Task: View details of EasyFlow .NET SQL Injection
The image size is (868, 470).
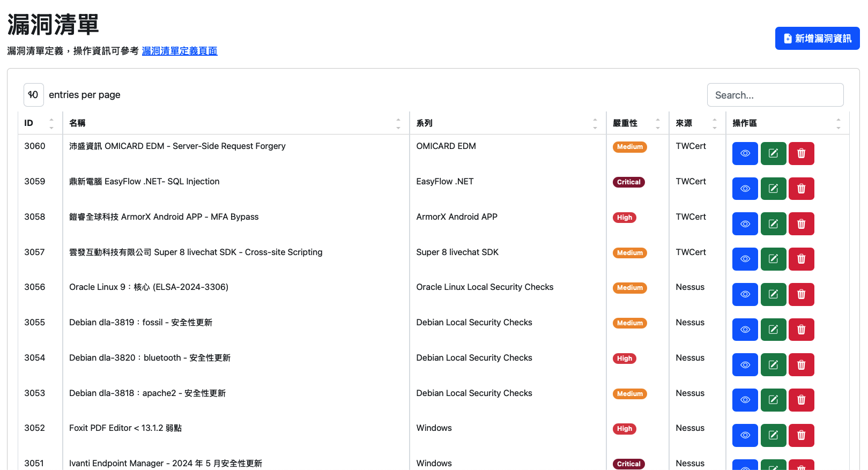Action: 745,189
